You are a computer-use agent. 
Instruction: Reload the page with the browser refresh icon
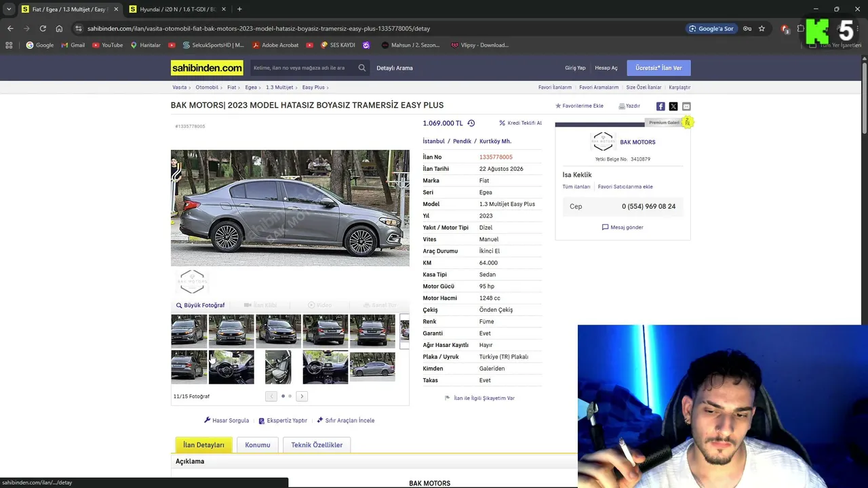43,28
